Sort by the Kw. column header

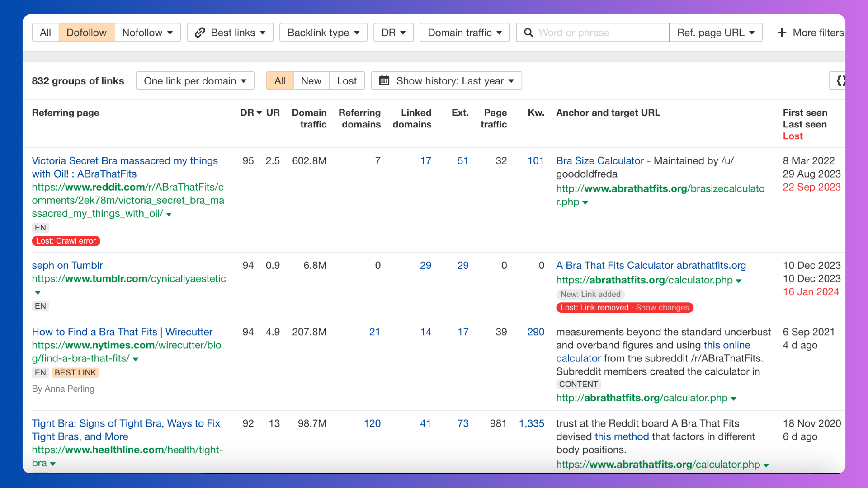[x=536, y=113]
